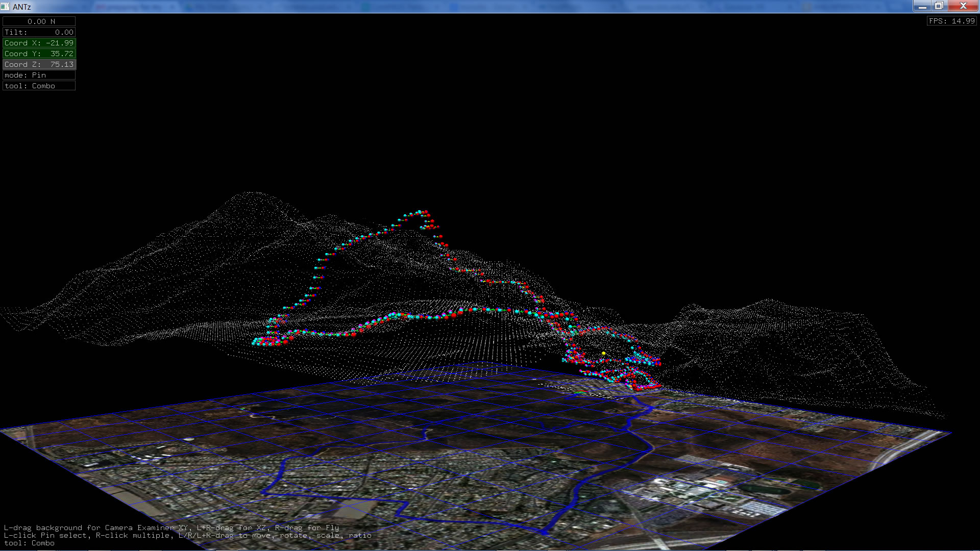Screen dimensions: 980x551
Task: Click the FPS counter display
Action: pyautogui.click(x=951, y=21)
